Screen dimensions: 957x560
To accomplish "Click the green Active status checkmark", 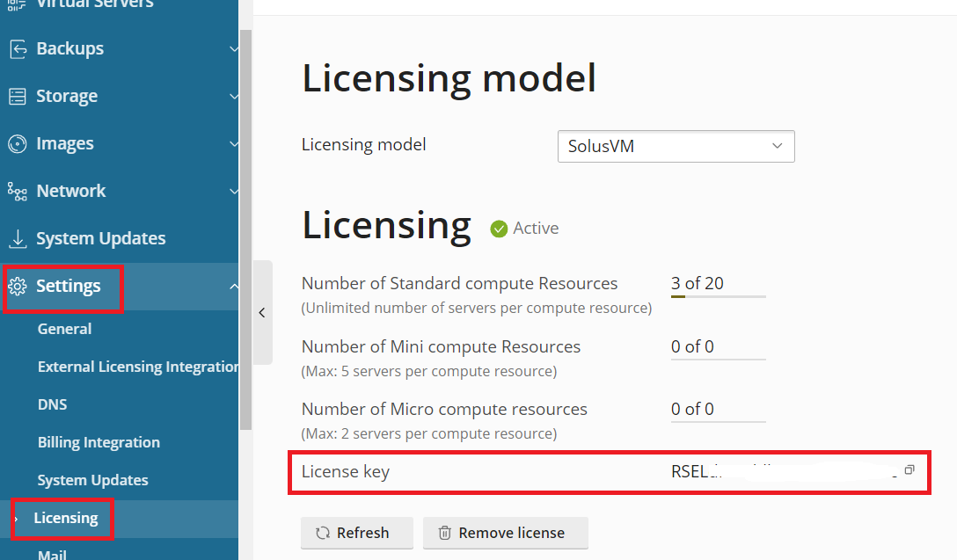I will [499, 229].
